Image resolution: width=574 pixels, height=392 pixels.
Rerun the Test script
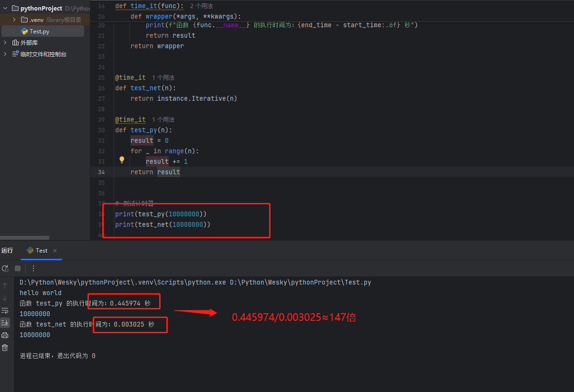click(x=5, y=268)
